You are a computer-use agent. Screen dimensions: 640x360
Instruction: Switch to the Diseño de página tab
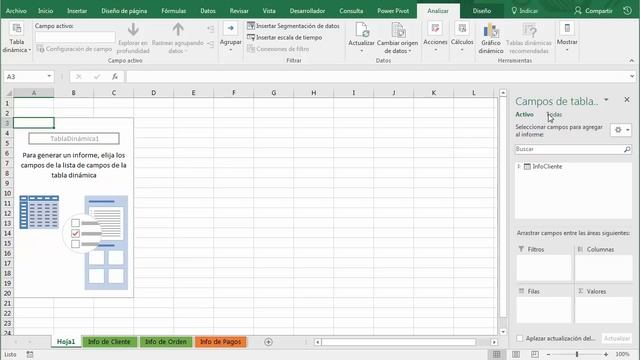(124, 11)
